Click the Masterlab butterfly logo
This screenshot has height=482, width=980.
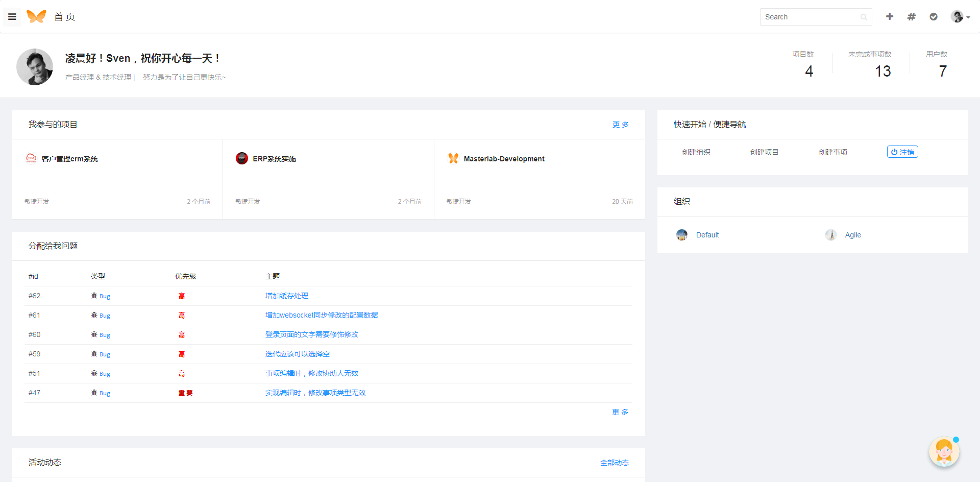pos(36,16)
